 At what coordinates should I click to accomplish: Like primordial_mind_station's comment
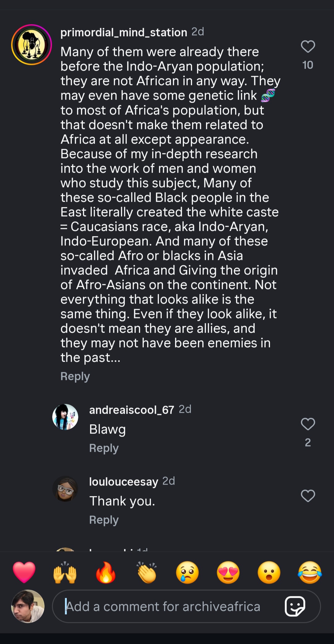[x=308, y=47]
